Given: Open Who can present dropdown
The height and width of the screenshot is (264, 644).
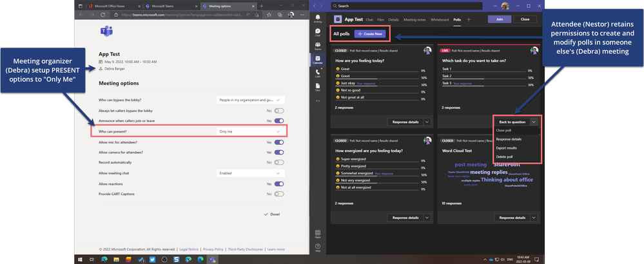Looking at the screenshot, I should click(x=251, y=131).
